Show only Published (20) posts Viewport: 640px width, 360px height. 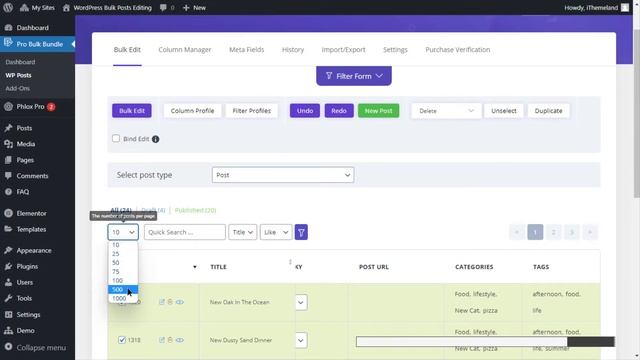(x=195, y=210)
